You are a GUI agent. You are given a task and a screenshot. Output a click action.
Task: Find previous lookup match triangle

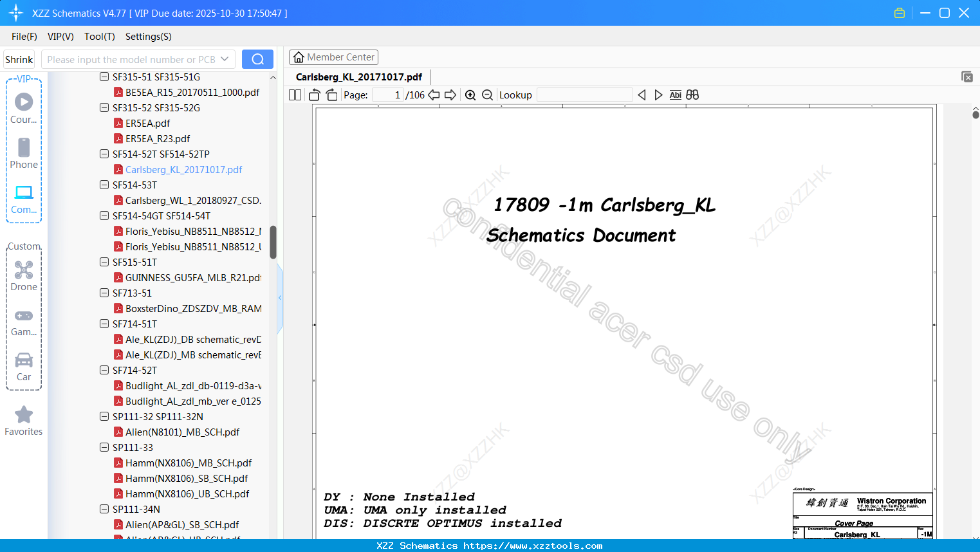(642, 95)
